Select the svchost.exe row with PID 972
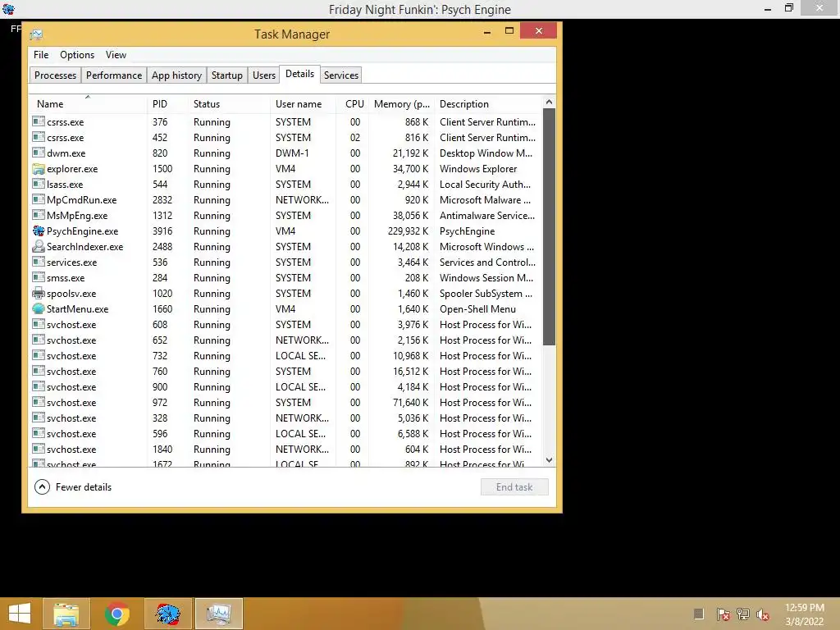This screenshot has width=840, height=630. click(285, 402)
